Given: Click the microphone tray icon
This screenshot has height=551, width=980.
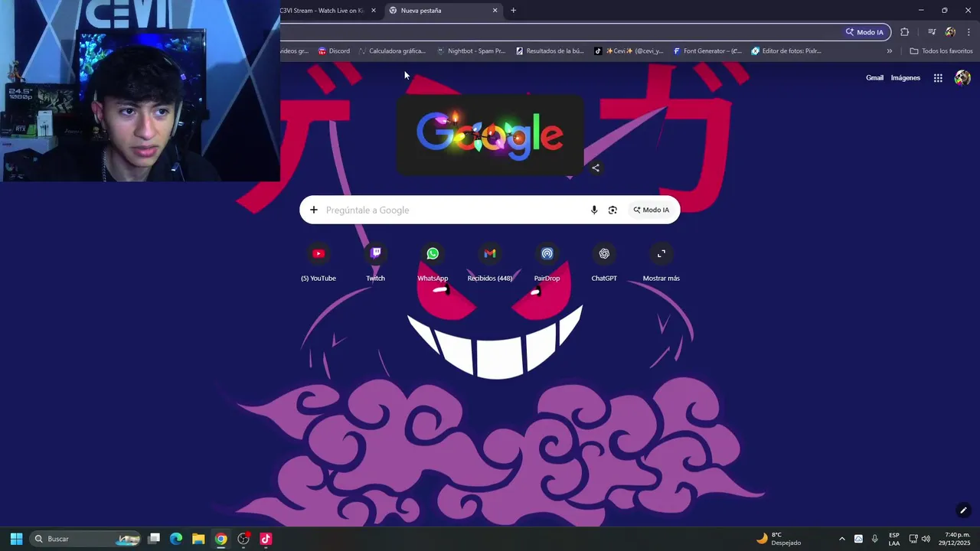Looking at the screenshot, I should tap(875, 539).
